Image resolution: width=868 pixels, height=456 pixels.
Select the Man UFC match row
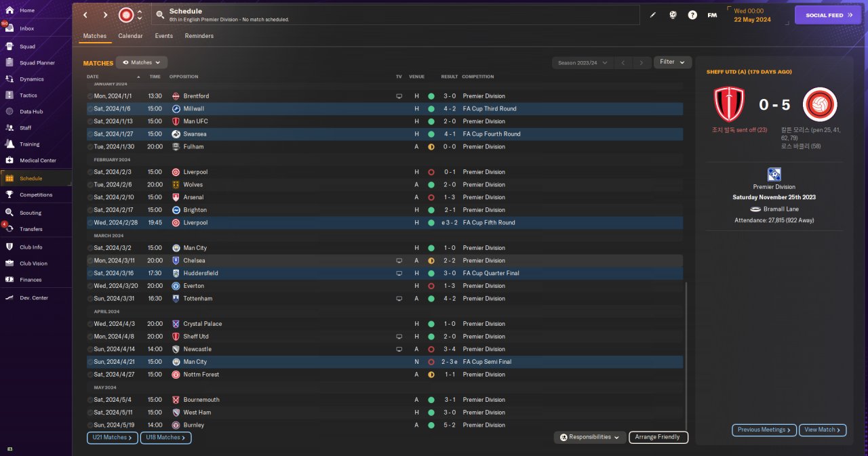coord(384,121)
